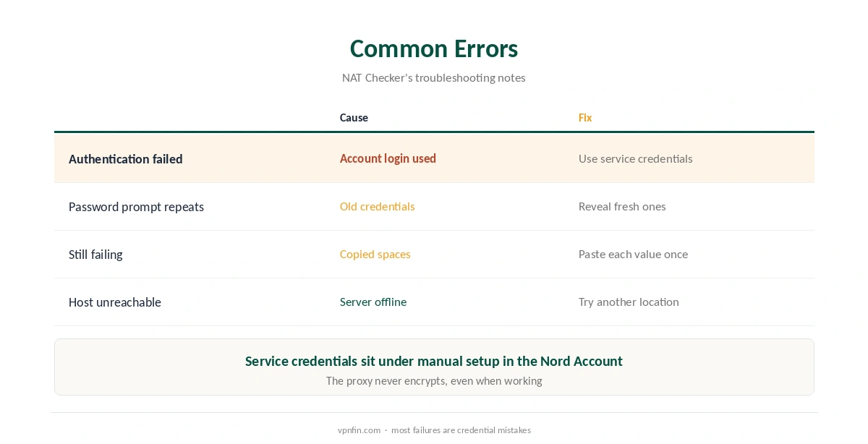Click the "Common Errors" heading

(x=434, y=48)
